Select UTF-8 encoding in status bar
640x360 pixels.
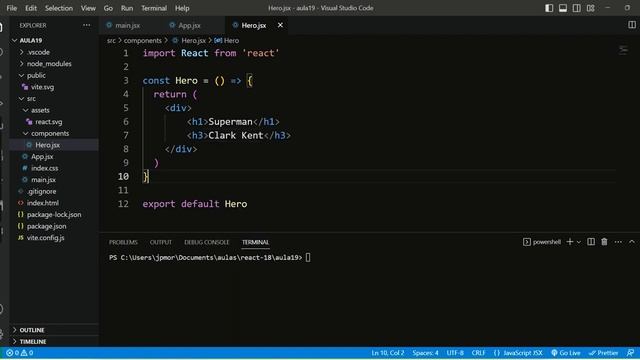coord(455,353)
